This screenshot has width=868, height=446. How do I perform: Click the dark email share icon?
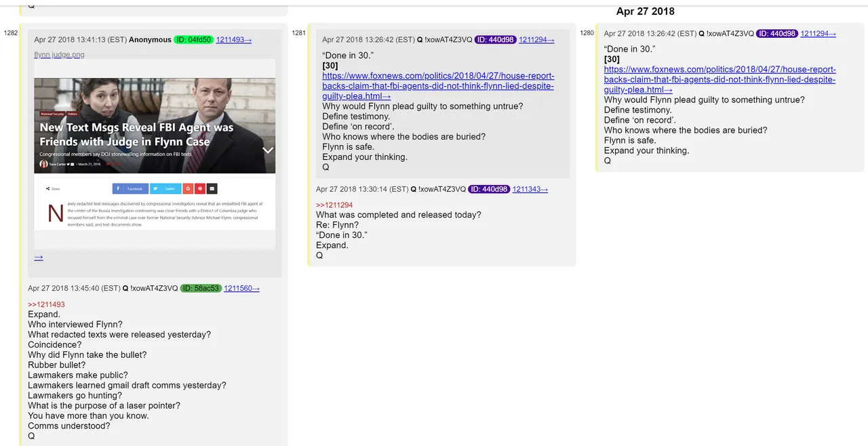click(x=212, y=188)
